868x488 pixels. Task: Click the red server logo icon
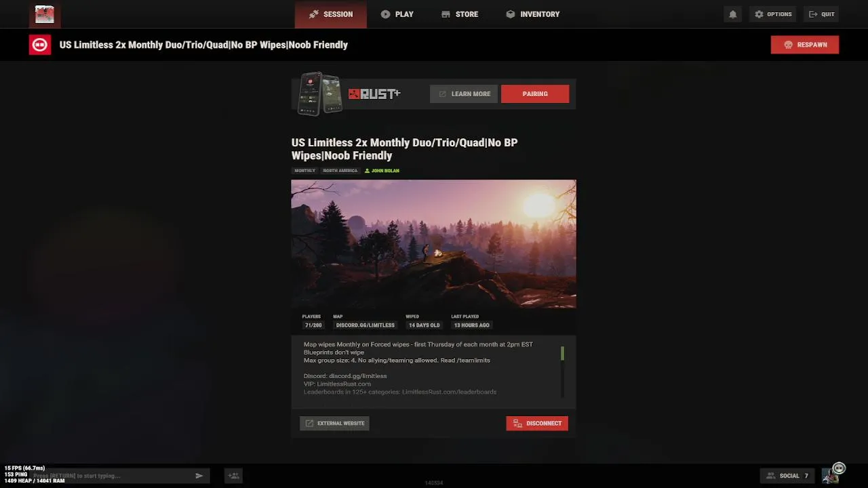click(40, 45)
